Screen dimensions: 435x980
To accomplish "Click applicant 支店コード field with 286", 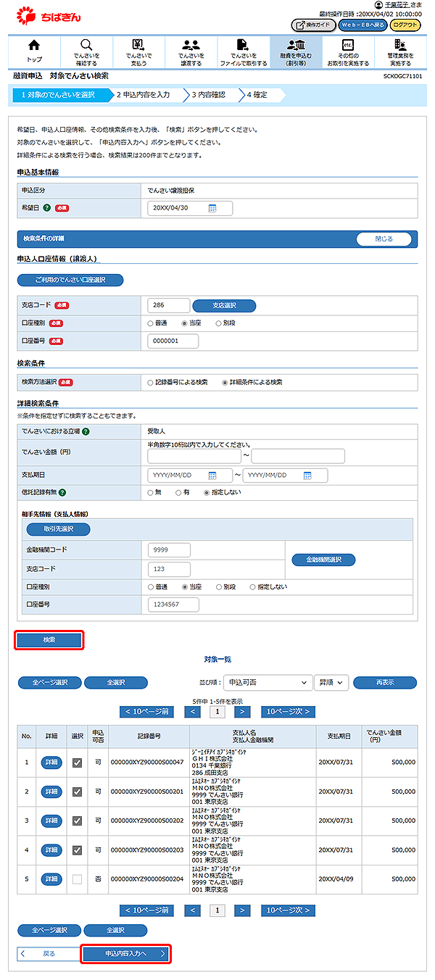I will tap(168, 305).
